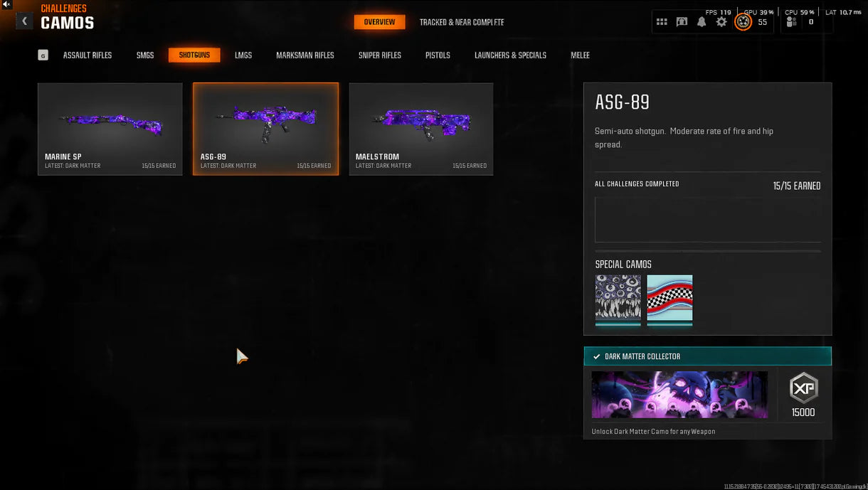
Task: Select the Maelstrom shotgun card
Action: (420, 129)
